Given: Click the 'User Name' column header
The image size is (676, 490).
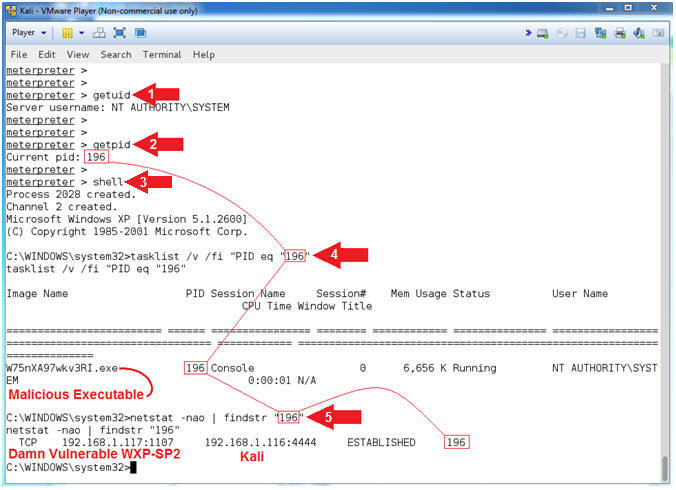Looking at the screenshot, I should [580, 293].
